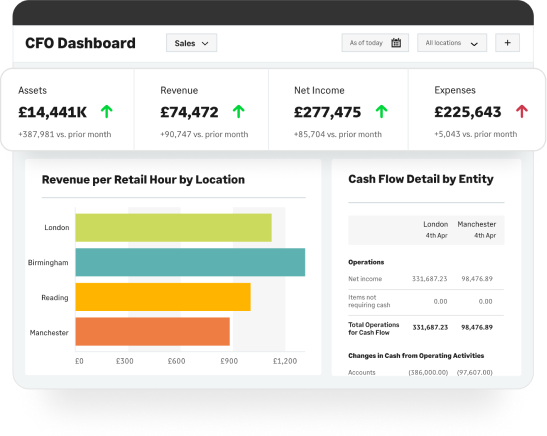This screenshot has width=547, height=436.
Task: Click the plus add button
Action: [x=508, y=43]
